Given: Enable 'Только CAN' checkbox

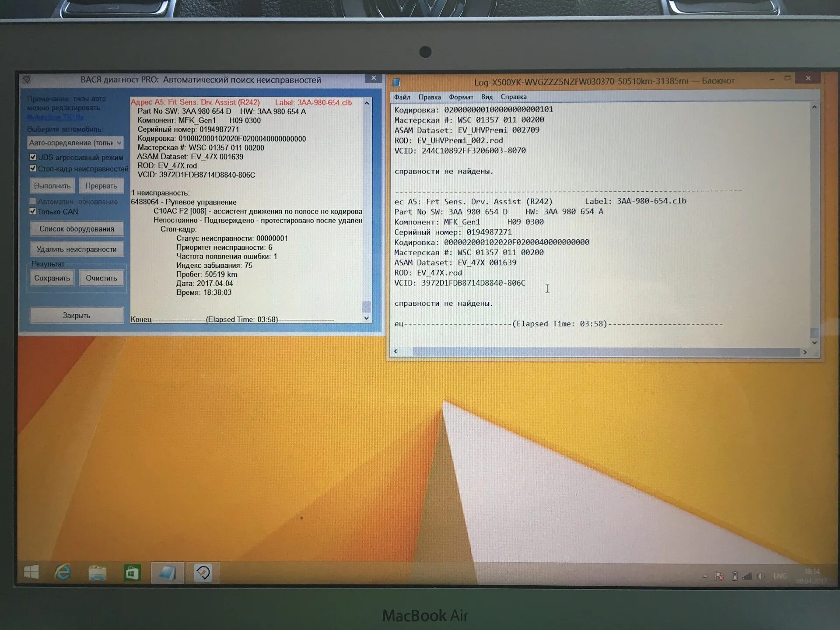Looking at the screenshot, I should pos(27,213).
